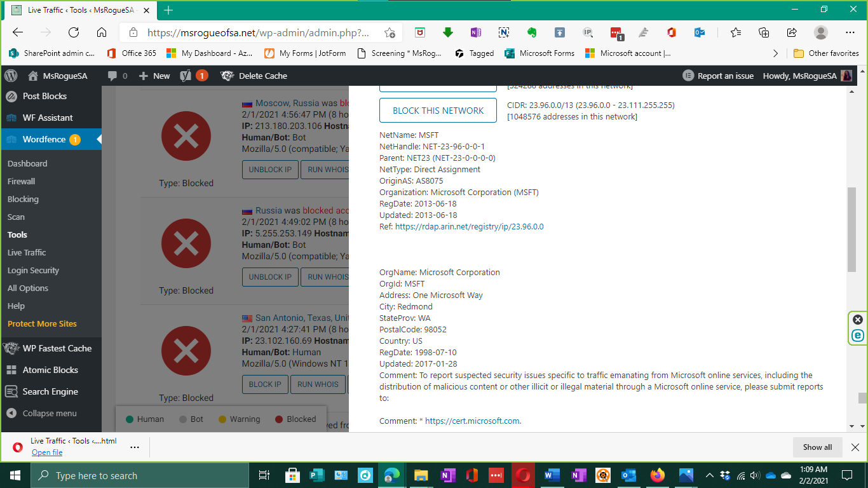The image size is (868, 488).
Task: Open download item options (three dots)
Action: 134,447
